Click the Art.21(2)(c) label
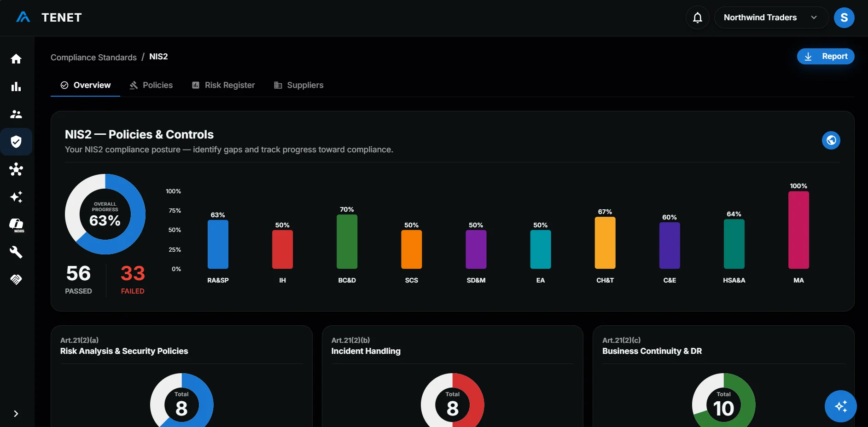Image resolution: width=868 pixels, height=427 pixels. pyautogui.click(x=621, y=340)
